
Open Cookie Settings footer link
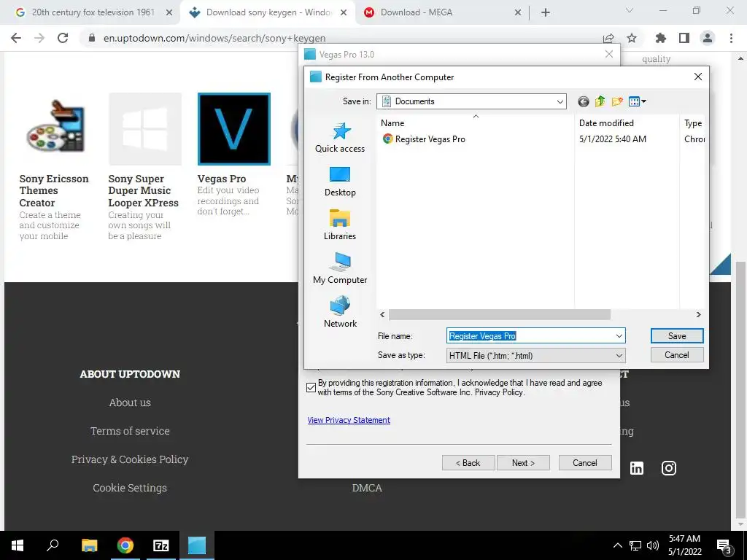[x=130, y=488]
